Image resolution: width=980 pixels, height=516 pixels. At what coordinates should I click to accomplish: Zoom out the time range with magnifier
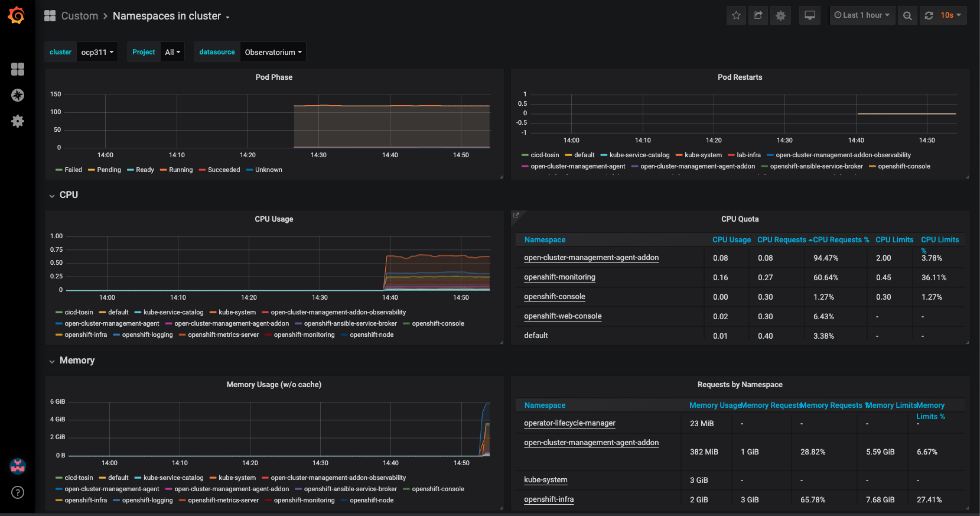pos(907,15)
